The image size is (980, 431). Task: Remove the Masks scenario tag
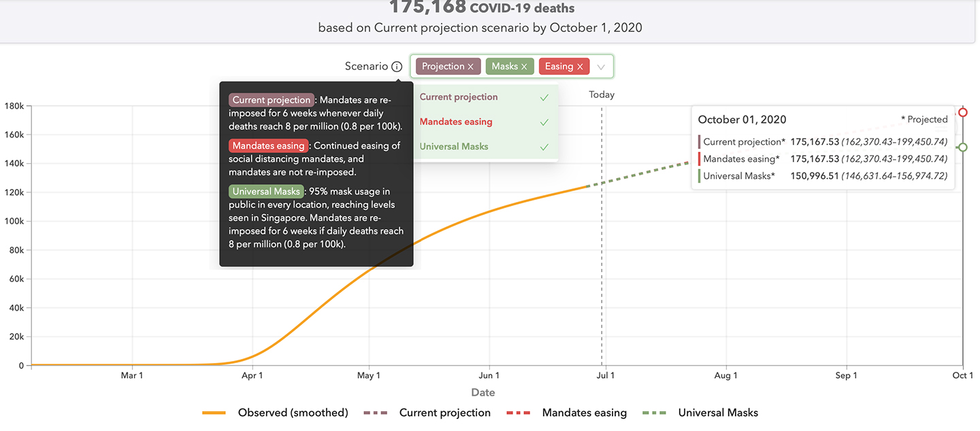pos(524,67)
